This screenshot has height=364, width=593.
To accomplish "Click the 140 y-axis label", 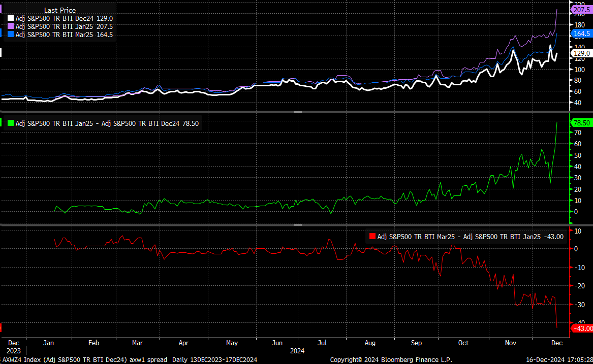I will tap(579, 47).
